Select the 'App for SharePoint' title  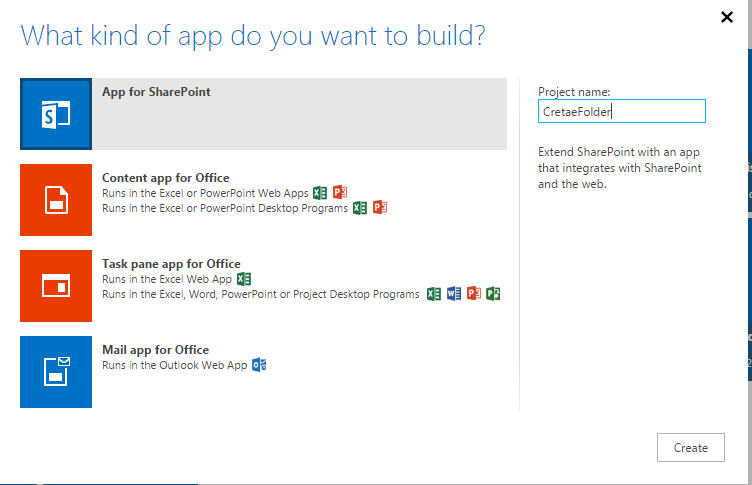(x=156, y=92)
